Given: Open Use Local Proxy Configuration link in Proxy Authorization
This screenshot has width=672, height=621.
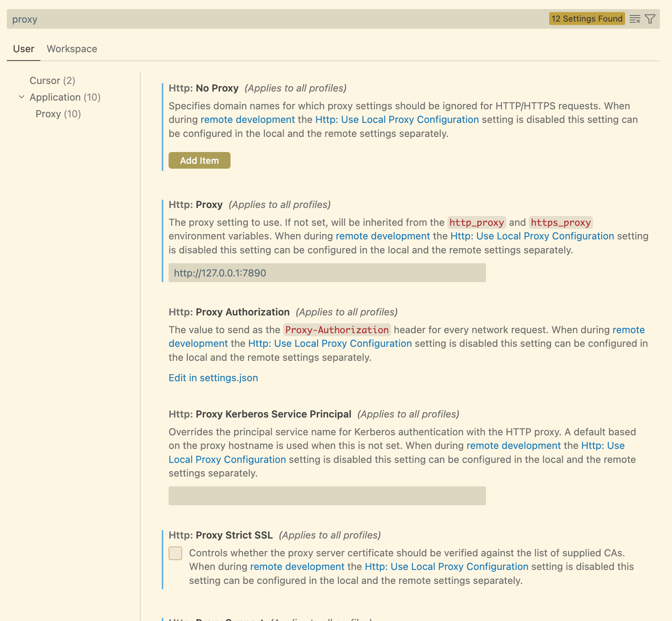Looking at the screenshot, I should 330,343.
